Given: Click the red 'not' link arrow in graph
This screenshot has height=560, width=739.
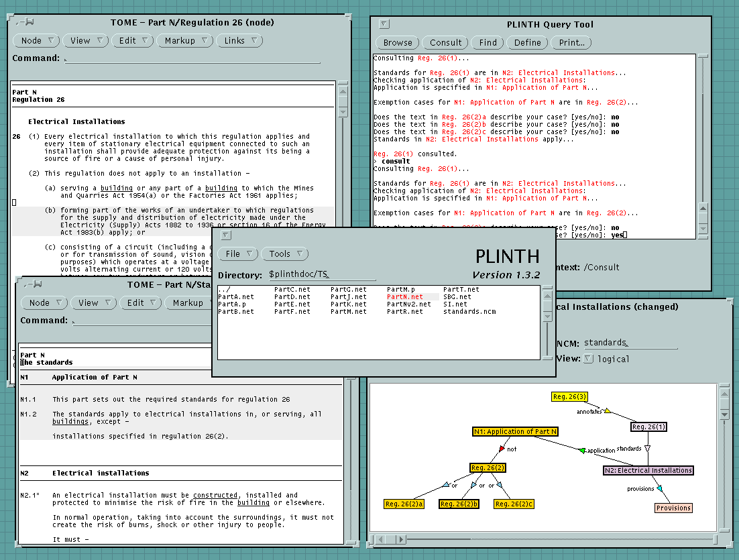Looking at the screenshot, I should click(x=502, y=449).
